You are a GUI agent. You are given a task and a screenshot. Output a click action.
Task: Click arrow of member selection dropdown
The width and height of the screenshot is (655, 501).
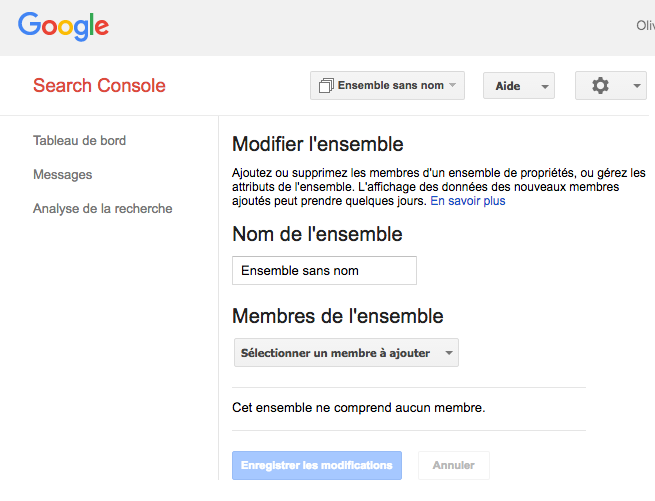[x=449, y=353]
